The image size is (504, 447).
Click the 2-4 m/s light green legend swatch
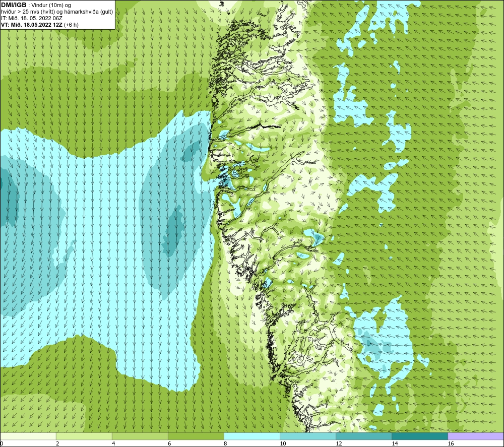click(x=84, y=436)
